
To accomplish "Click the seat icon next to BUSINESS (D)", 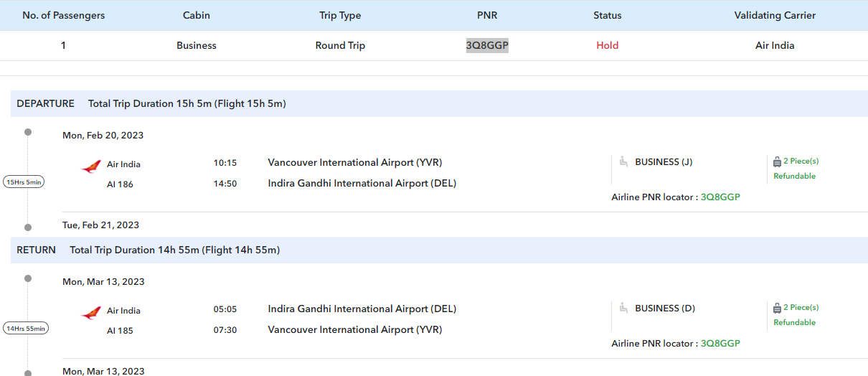I will coord(623,309).
